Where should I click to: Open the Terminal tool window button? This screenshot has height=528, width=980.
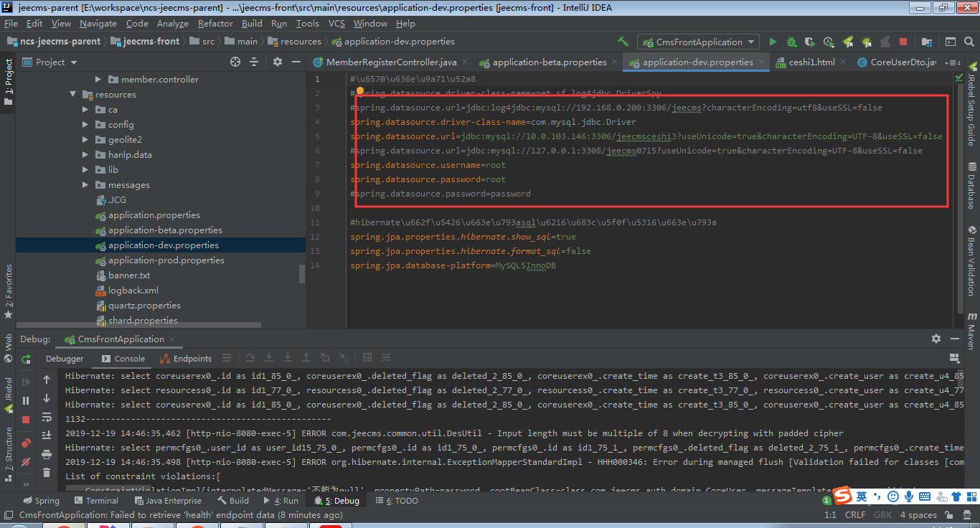96,501
